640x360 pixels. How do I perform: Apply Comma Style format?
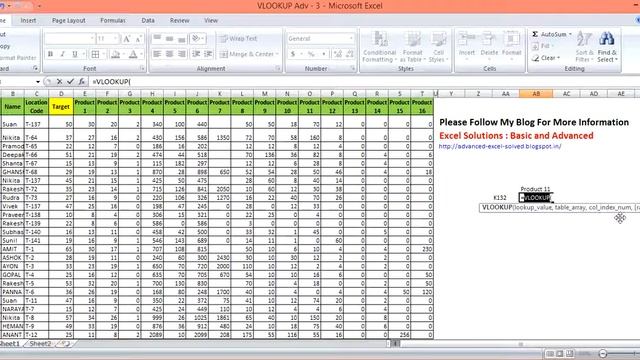(x=324, y=54)
